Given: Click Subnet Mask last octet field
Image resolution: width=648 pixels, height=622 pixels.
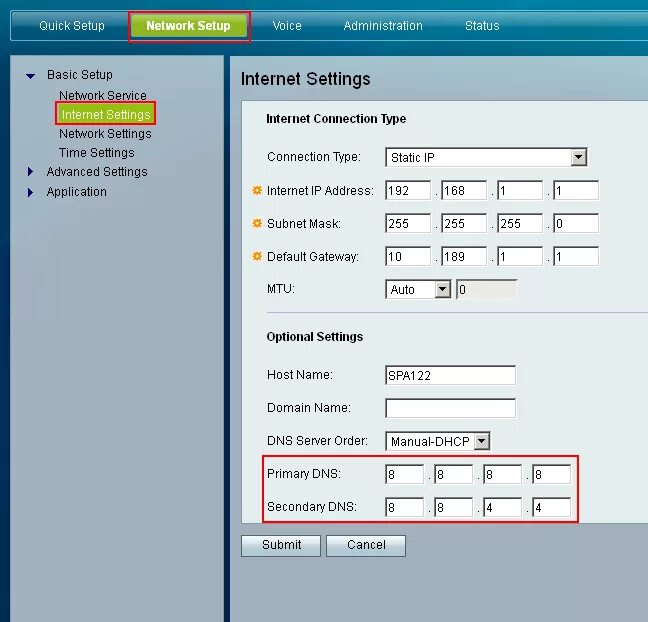Looking at the screenshot, I should point(576,223).
